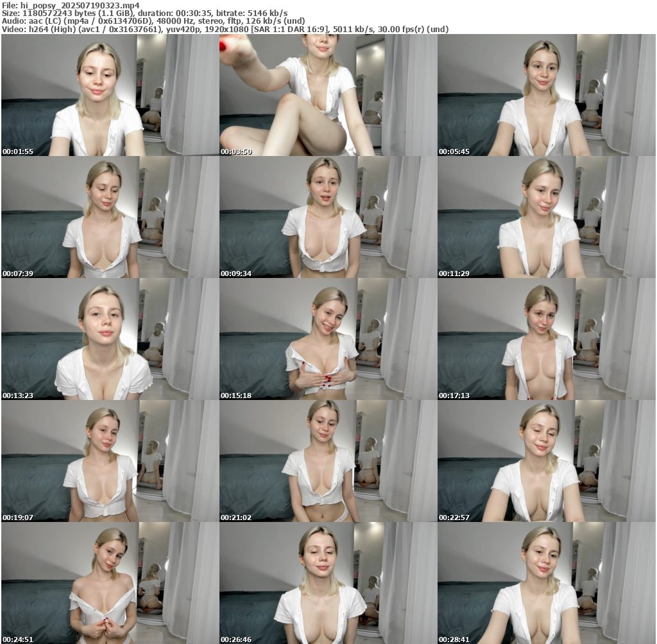Viewport: 657px width, 644px height.
Task: Open the 00:24:51 thumbnail
Action: tap(110, 583)
